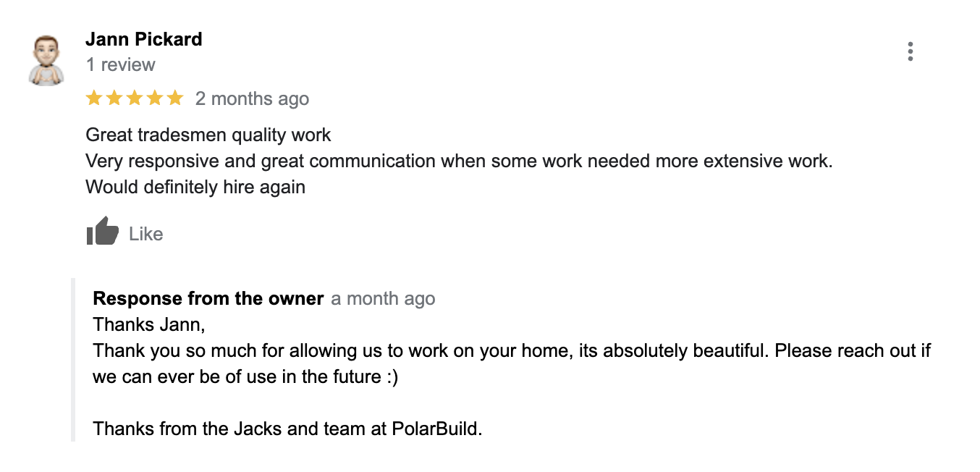Click the "a month ago" response timestamp
This screenshot has height=472, width=980.
(383, 299)
